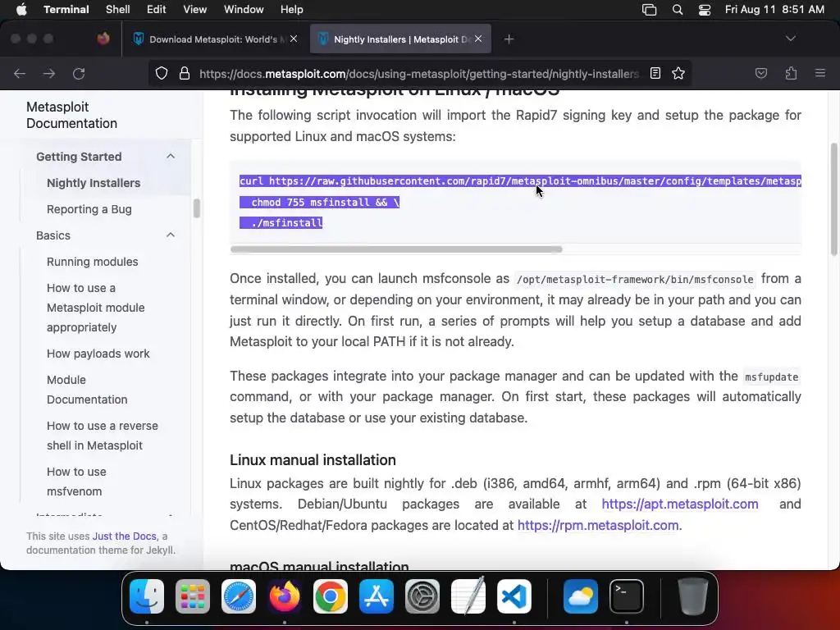840x630 pixels.
Task: Go forward to next page
Action: (49, 73)
